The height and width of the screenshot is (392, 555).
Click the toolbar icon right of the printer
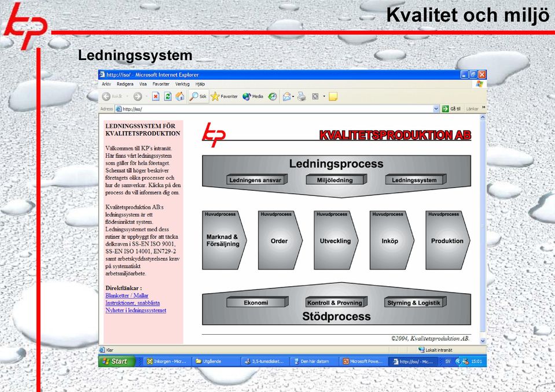[315, 97]
